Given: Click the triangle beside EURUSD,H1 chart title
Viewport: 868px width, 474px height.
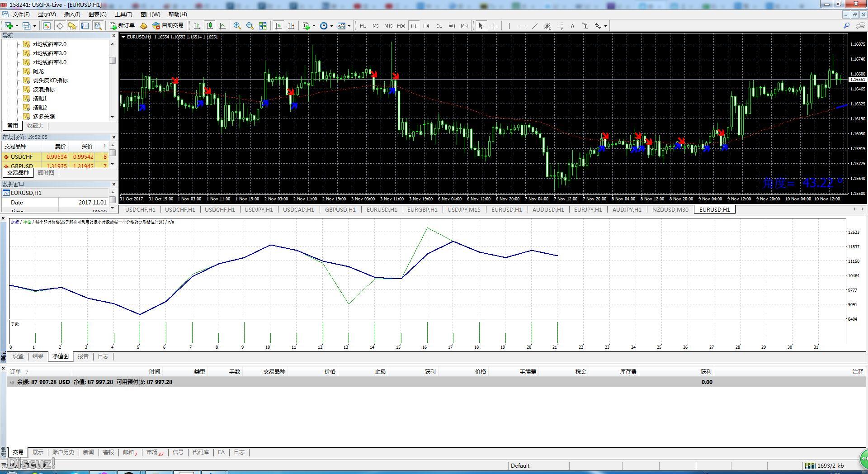Looking at the screenshot, I should coord(123,37).
